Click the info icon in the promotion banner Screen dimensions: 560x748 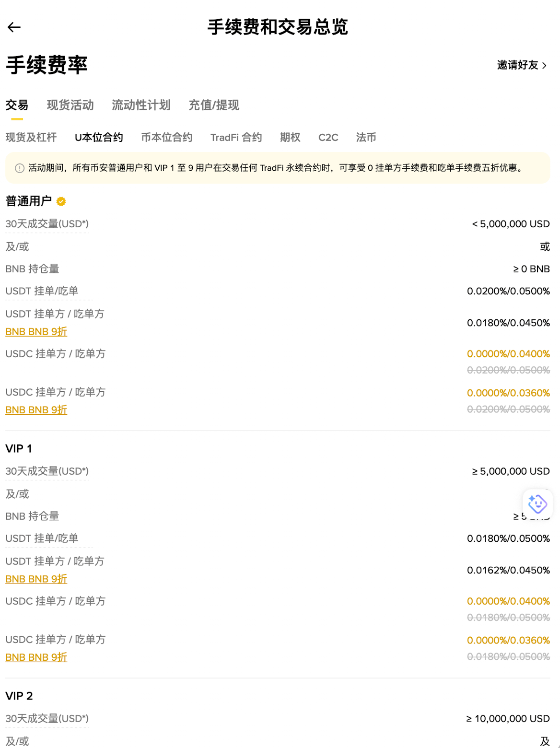[x=19, y=169]
